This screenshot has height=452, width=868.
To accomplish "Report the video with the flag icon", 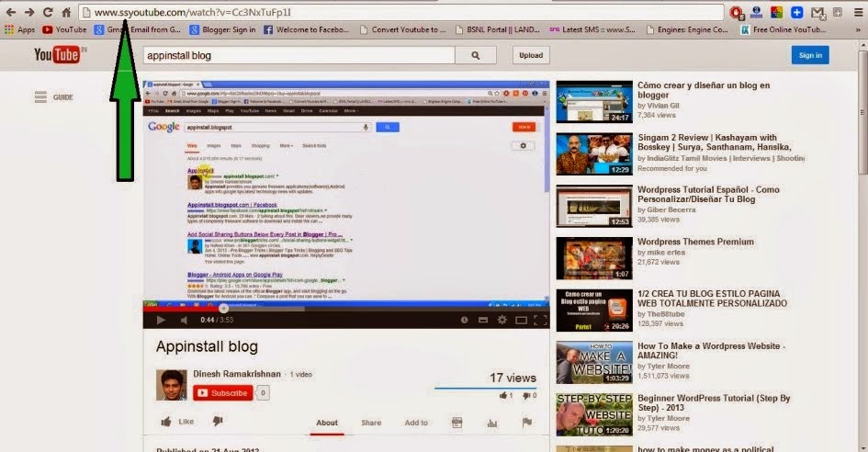I will pos(527,423).
